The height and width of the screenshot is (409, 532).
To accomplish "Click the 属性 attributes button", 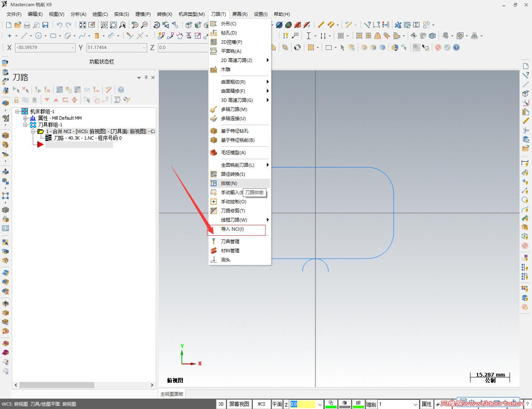I will (x=427, y=404).
